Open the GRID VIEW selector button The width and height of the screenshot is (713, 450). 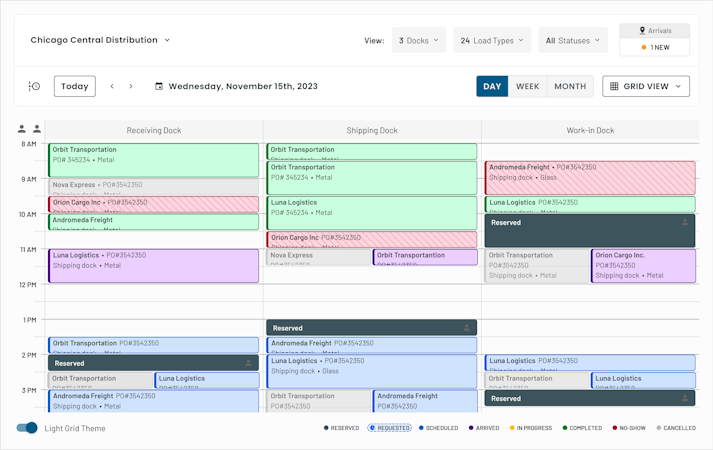646,86
